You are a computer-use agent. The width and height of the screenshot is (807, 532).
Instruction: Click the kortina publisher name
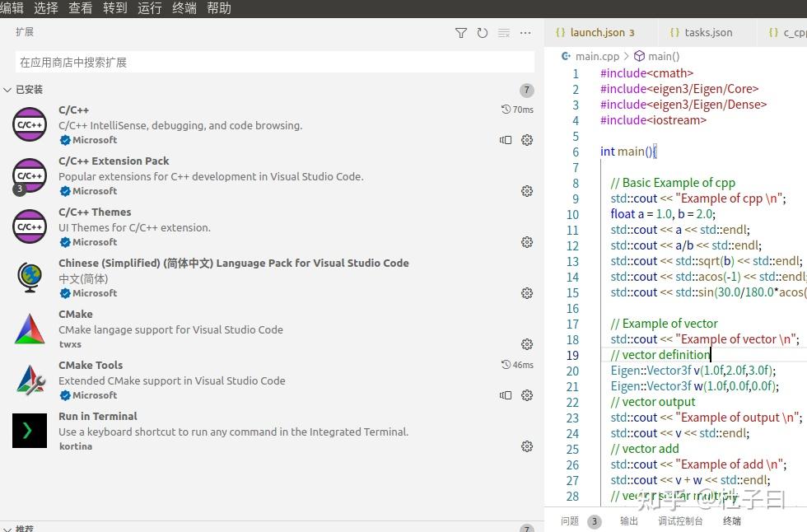[76, 446]
